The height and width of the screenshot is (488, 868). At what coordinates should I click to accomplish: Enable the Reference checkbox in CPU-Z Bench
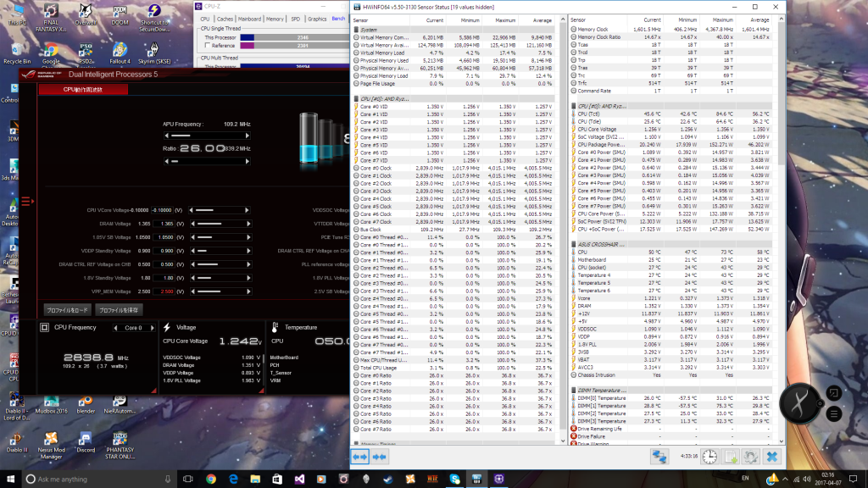(x=207, y=45)
